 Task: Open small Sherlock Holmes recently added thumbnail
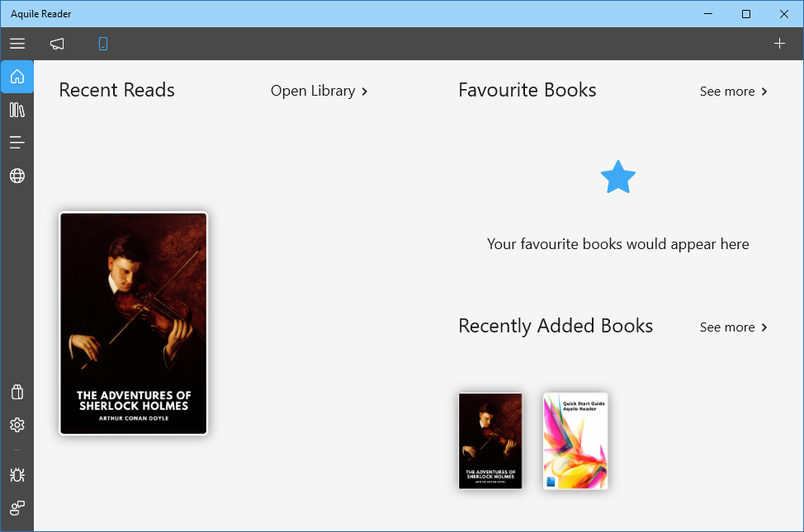(490, 440)
